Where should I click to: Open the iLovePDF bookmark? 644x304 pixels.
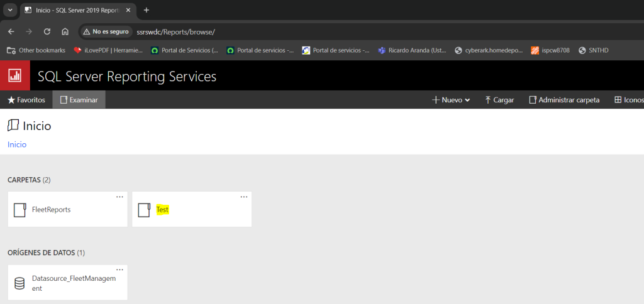point(108,50)
